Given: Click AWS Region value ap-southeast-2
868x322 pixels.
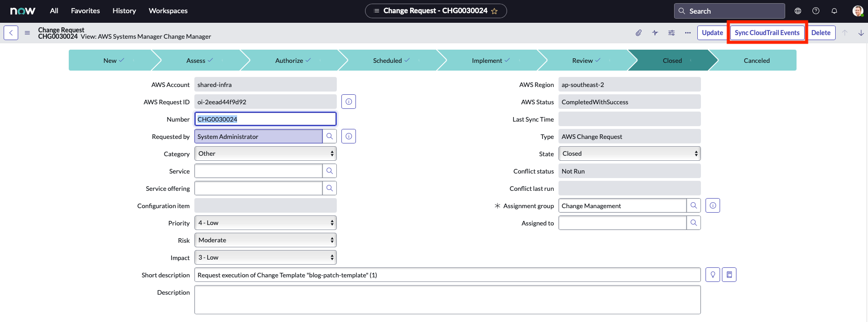Looking at the screenshot, I should coord(629,84).
